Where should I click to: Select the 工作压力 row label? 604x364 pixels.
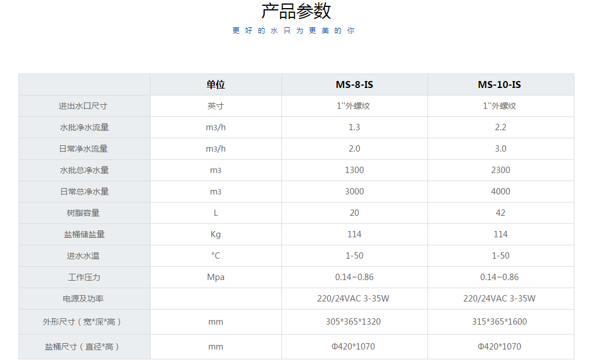coord(83,277)
